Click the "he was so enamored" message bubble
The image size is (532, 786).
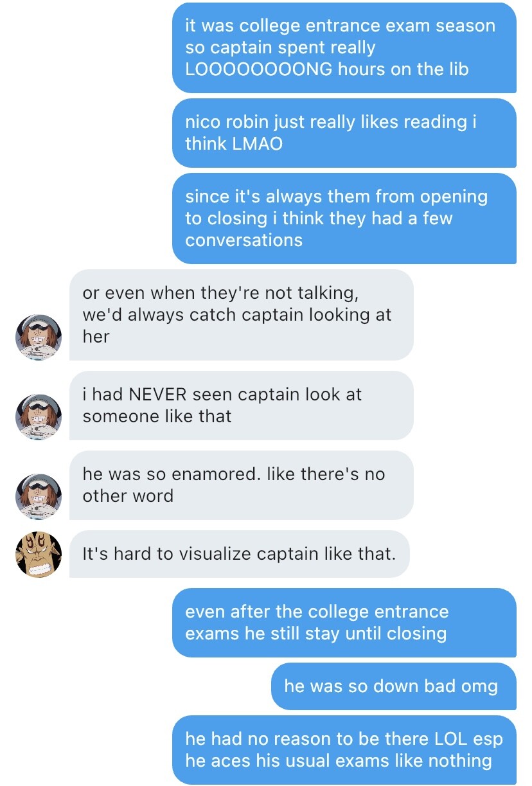(241, 485)
